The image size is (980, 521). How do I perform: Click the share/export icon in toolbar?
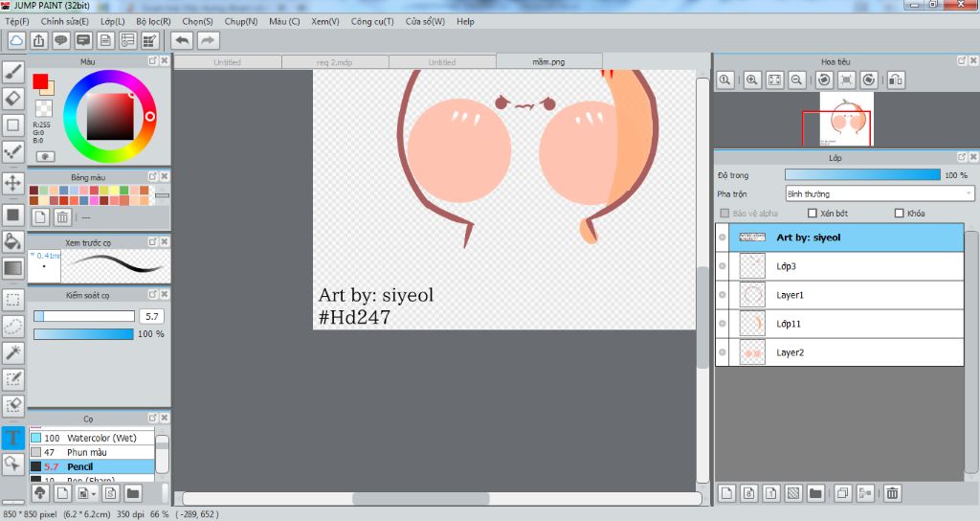pos(38,40)
